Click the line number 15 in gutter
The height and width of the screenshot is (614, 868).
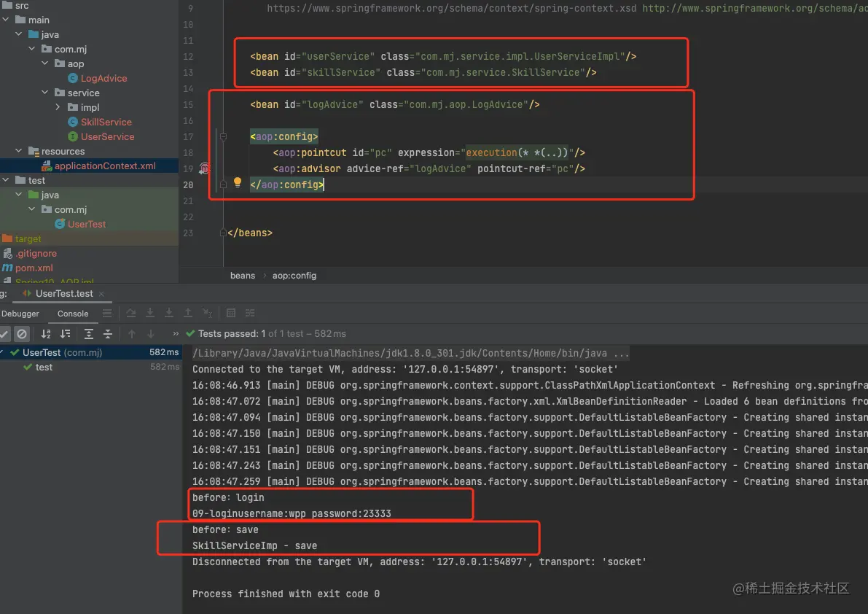[x=188, y=104]
